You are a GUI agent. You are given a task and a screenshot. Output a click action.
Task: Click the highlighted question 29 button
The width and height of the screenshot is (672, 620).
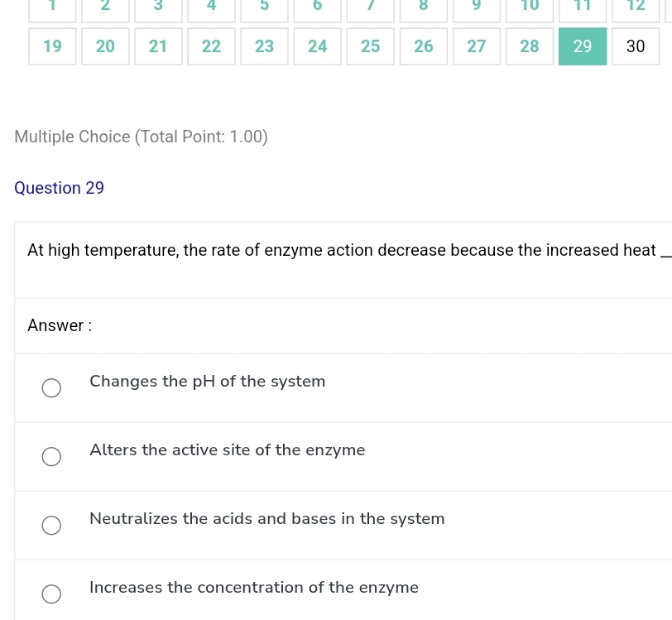click(x=583, y=46)
